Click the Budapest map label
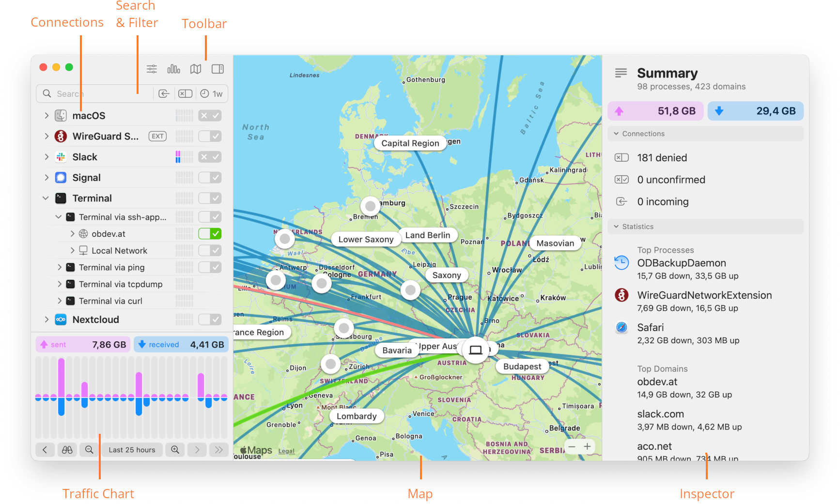This screenshot has width=840, height=504. (522, 367)
